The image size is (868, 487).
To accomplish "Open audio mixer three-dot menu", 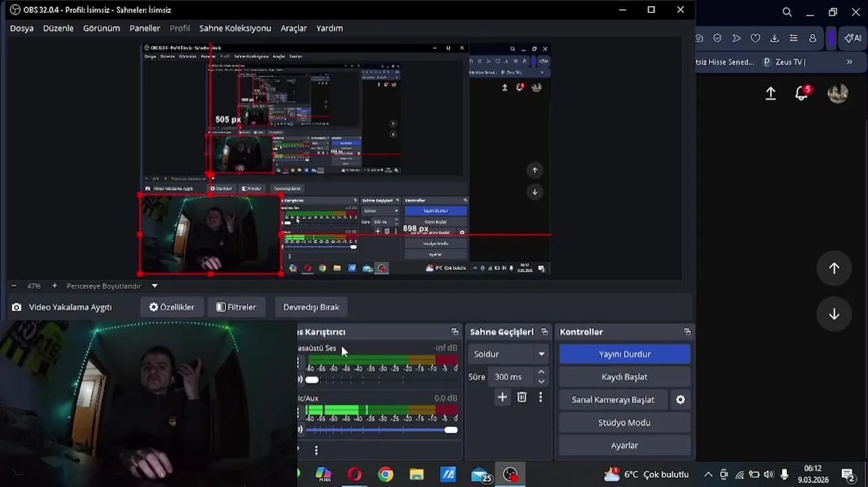I will pos(316,450).
